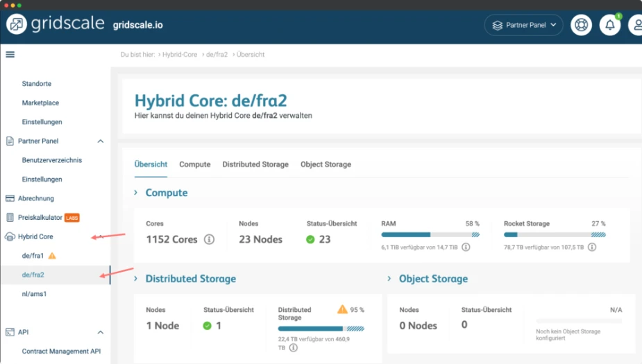Collapse the Partner Panel sidebar section
This screenshot has height=364, width=642.
pos(101,141)
